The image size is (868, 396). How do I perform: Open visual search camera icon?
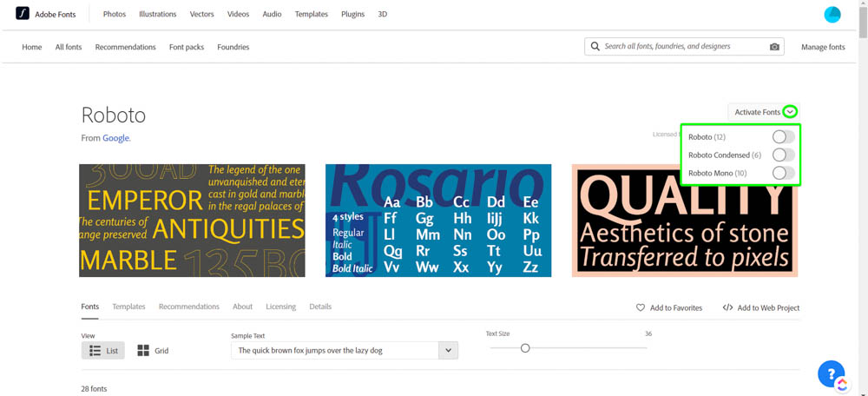774,47
